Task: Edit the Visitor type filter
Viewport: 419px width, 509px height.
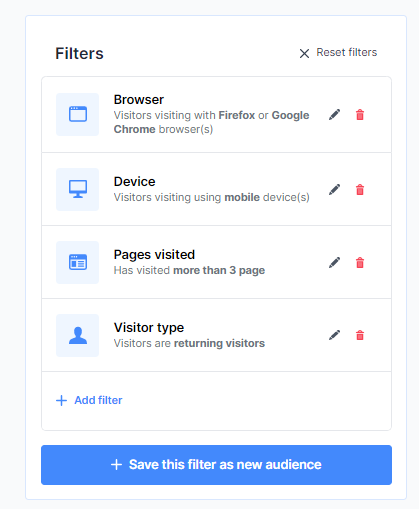Action: pyautogui.click(x=334, y=335)
